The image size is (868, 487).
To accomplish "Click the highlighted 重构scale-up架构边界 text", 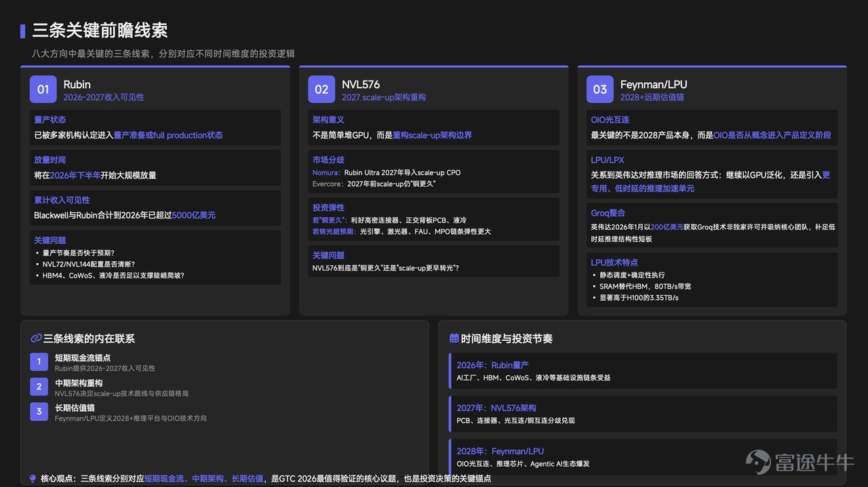I will pos(433,135).
